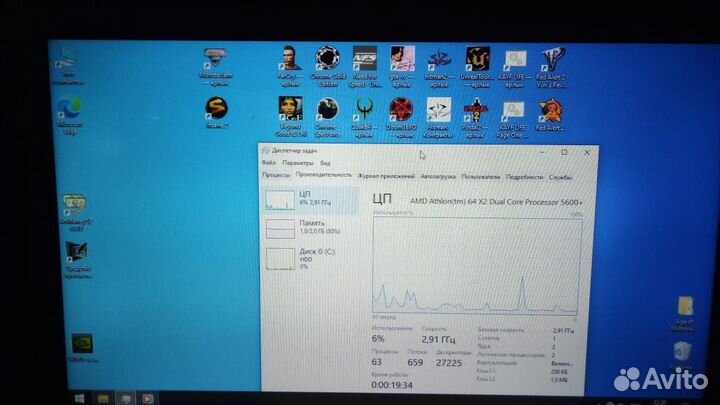720x405 pixels.
Task: Switch to the Автозагрузка tab
Action: coord(438,175)
